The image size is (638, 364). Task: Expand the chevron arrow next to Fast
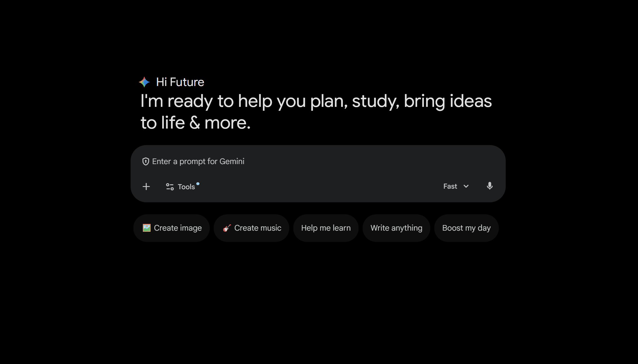click(x=466, y=186)
